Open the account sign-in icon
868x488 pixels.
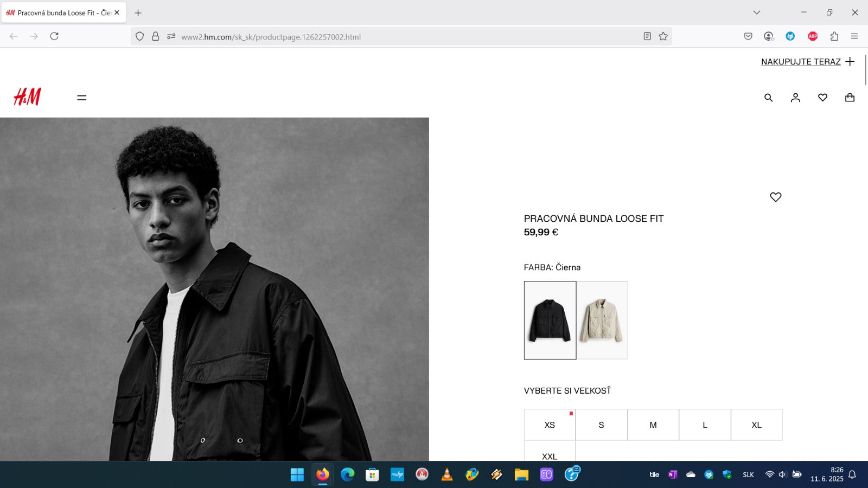point(795,98)
